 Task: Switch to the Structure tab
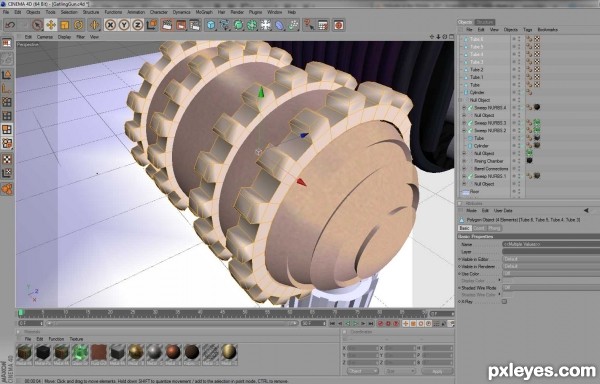click(x=485, y=22)
